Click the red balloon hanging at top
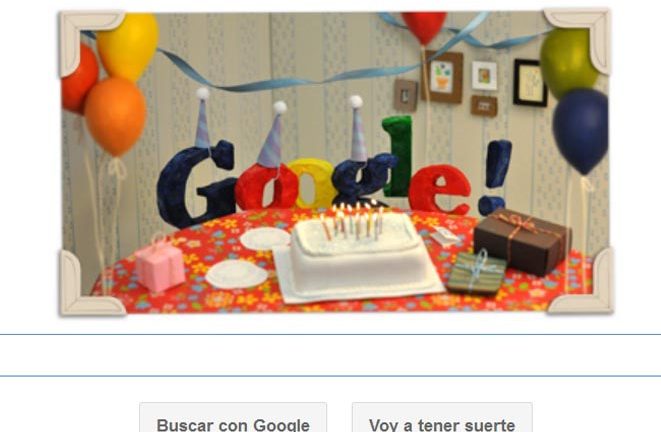The width and height of the screenshot is (661, 432). 424,28
